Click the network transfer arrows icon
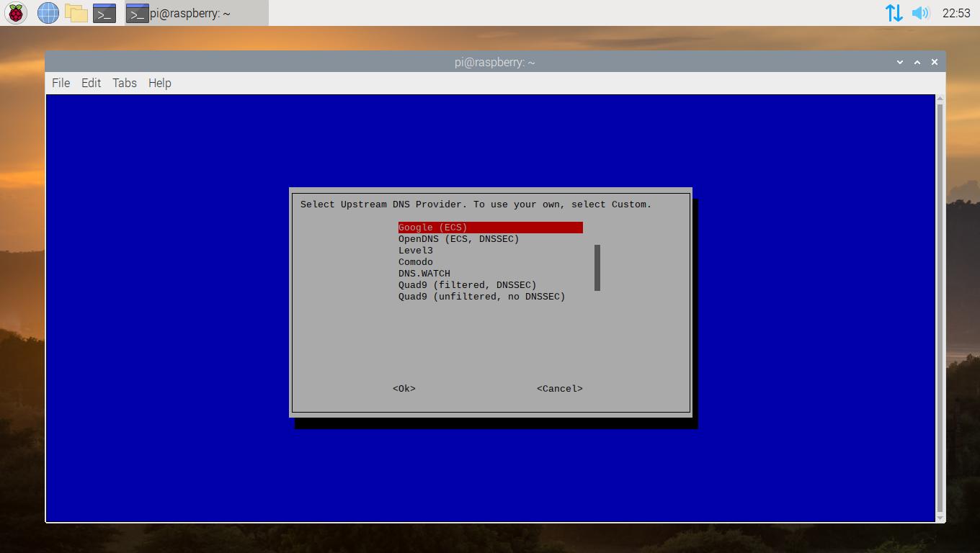The width and height of the screenshot is (980, 553). coord(894,13)
